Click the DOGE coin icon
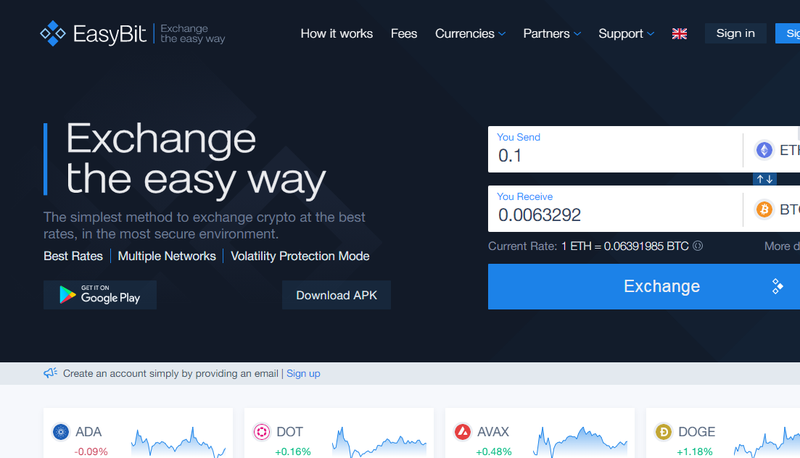This screenshot has height=458, width=800. coord(663,432)
